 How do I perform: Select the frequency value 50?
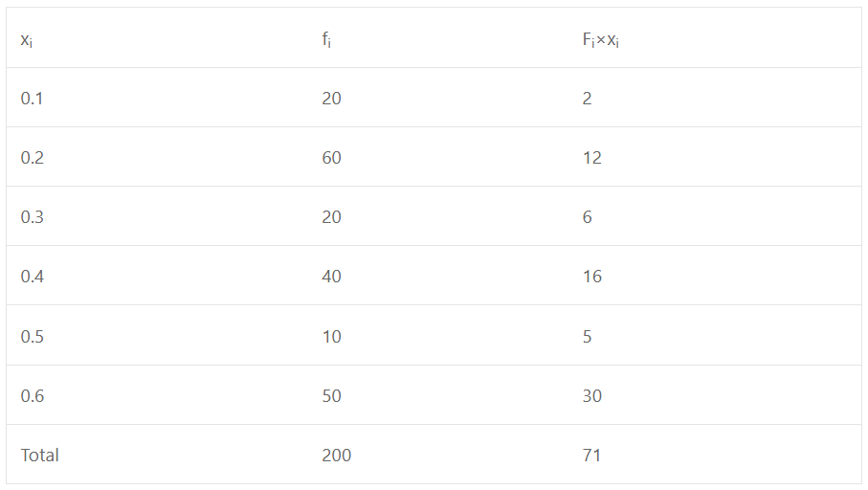[x=331, y=396]
